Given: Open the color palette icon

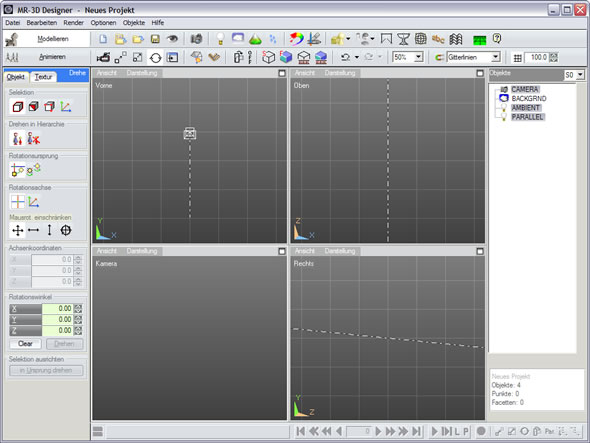Looking at the screenshot, I should click(297, 39).
